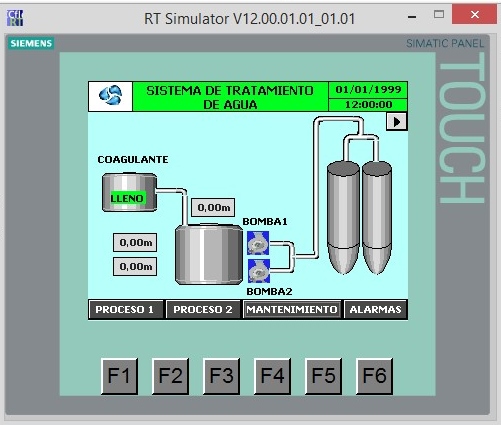Click the next-screen arrow button
This screenshot has height=425, width=501.
tap(397, 122)
